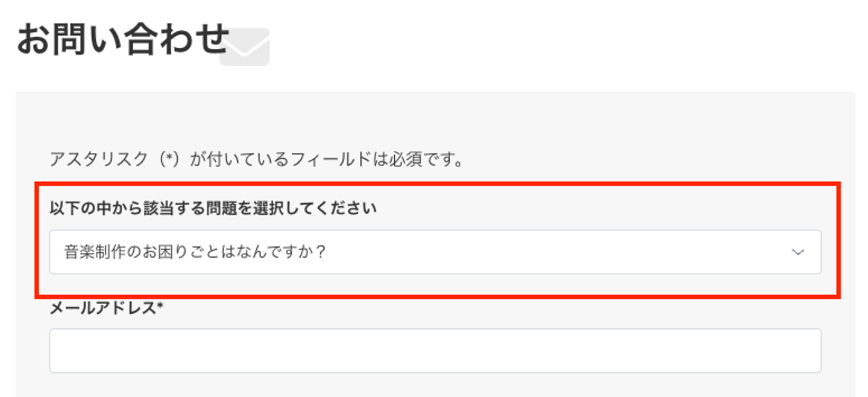Click the envelope icon beside the heading
868x397 pixels.
[x=244, y=46]
